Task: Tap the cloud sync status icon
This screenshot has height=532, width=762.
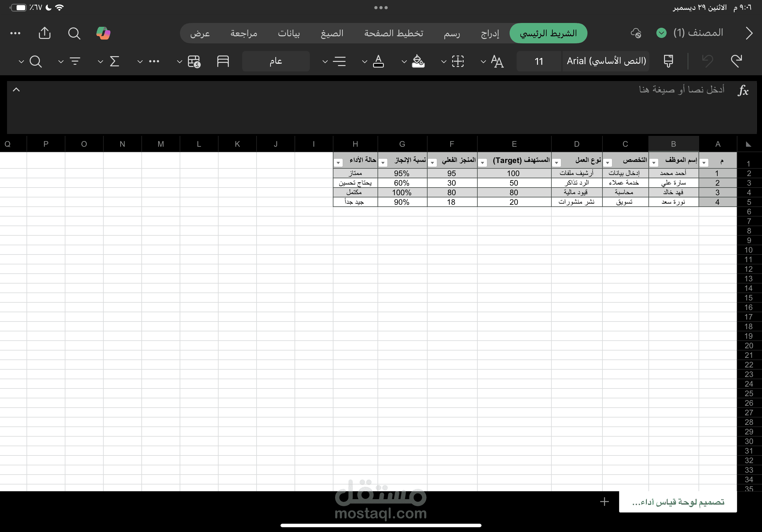Action: pos(636,33)
